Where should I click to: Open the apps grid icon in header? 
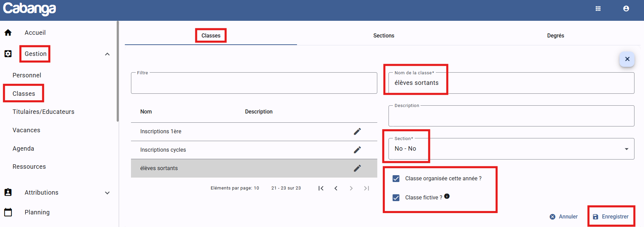tap(598, 9)
